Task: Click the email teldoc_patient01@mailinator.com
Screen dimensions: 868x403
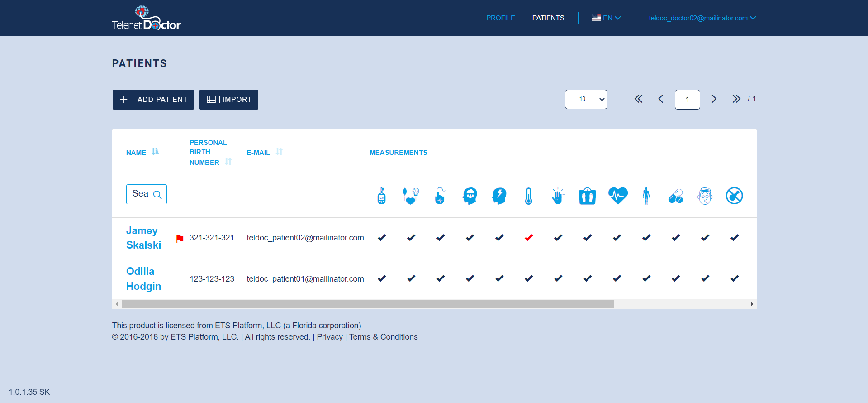Action: coord(305,279)
